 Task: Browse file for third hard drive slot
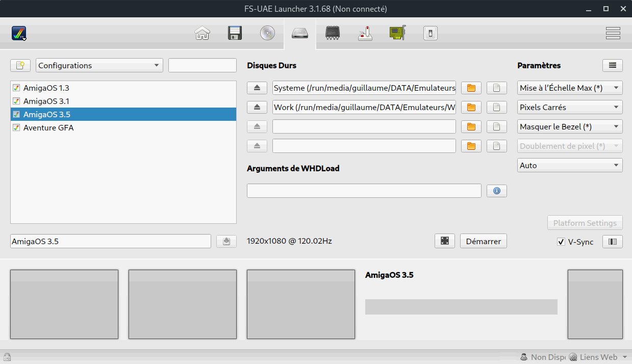coord(497,126)
